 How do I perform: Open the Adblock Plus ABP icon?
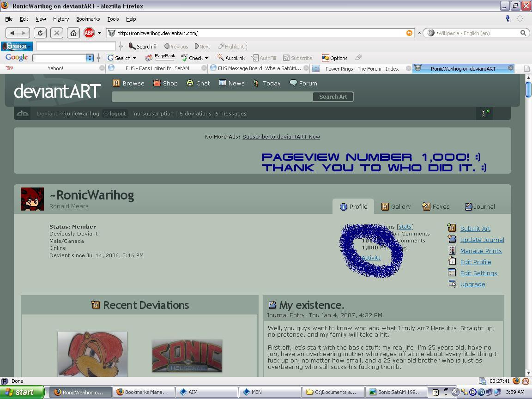click(89, 33)
